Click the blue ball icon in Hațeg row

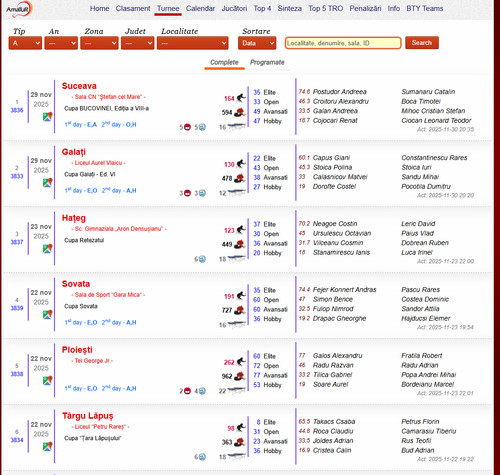[202, 259]
